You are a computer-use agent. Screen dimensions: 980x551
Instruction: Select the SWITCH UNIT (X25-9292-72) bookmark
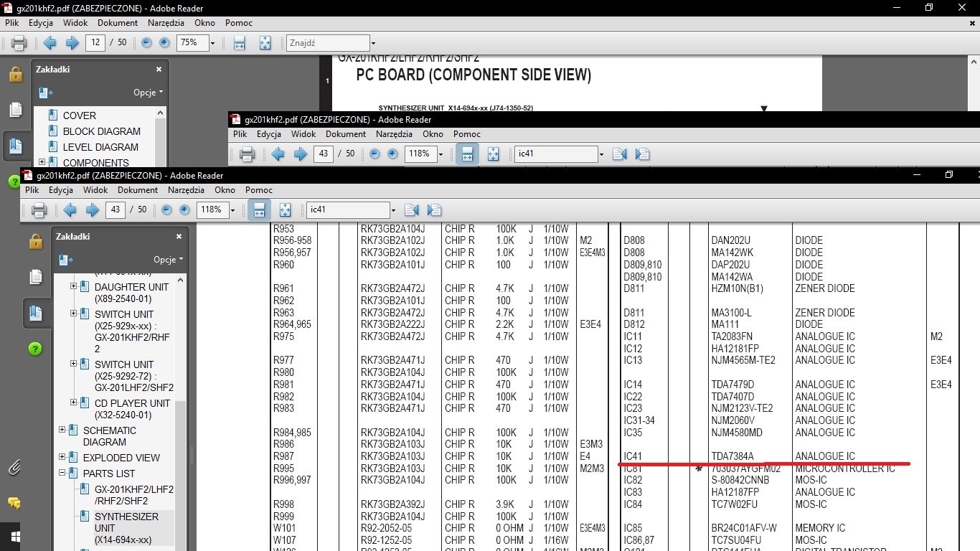coord(134,376)
